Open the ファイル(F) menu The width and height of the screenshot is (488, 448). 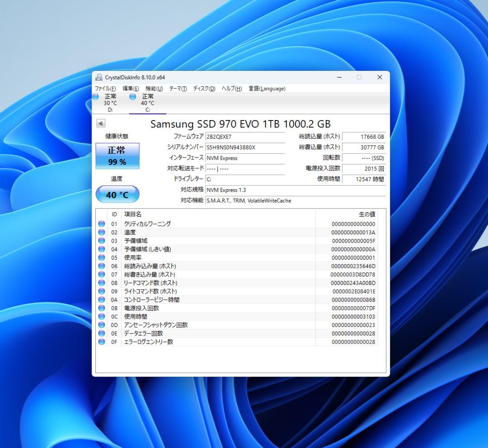coord(105,89)
